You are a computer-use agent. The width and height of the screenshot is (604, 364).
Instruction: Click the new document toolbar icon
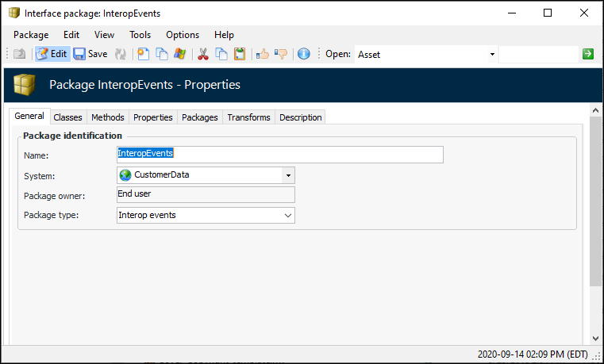point(144,54)
